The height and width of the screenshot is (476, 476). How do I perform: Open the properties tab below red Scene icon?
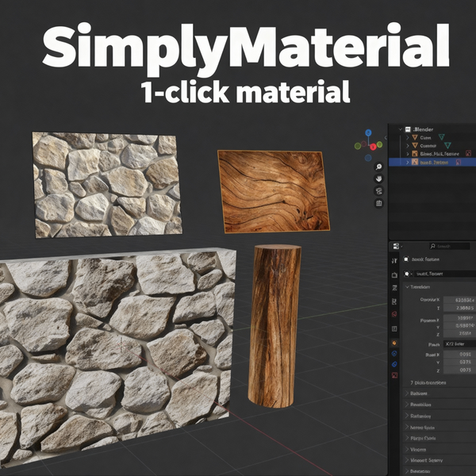coord(394,328)
